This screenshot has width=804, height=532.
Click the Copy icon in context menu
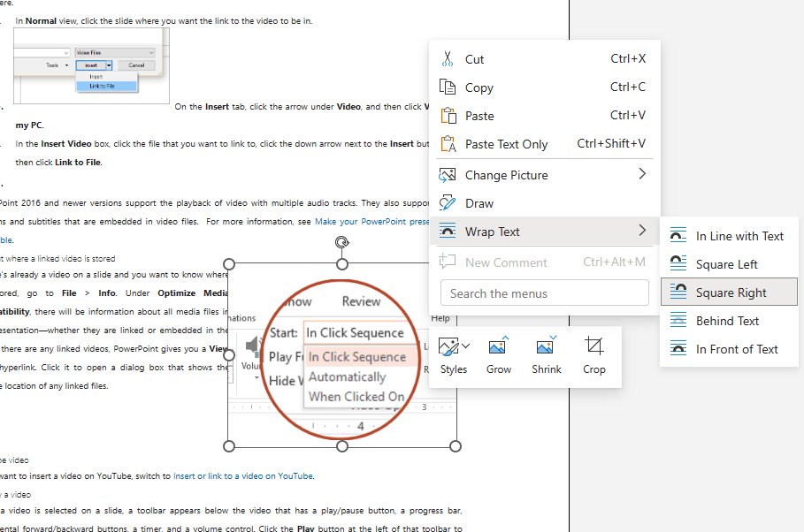(448, 87)
